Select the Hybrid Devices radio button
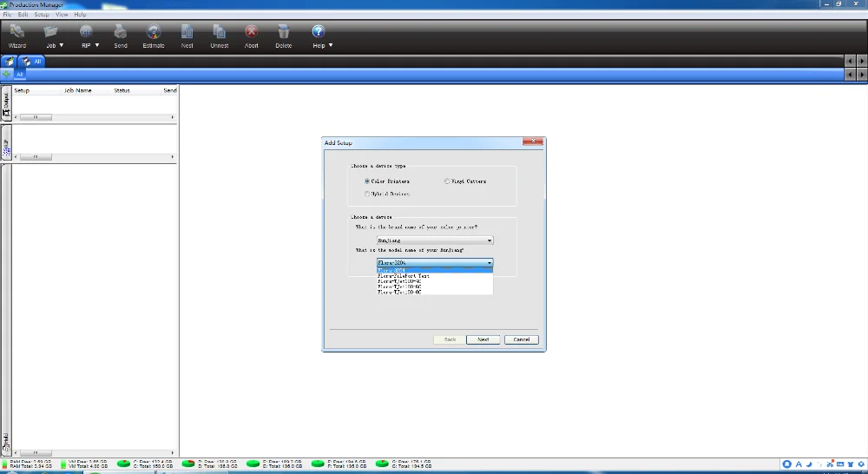The height and width of the screenshot is (474, 868). click(367, 194)
